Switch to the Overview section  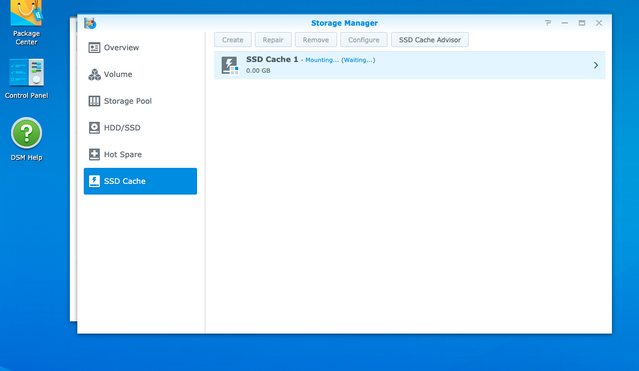coord(140,48)
